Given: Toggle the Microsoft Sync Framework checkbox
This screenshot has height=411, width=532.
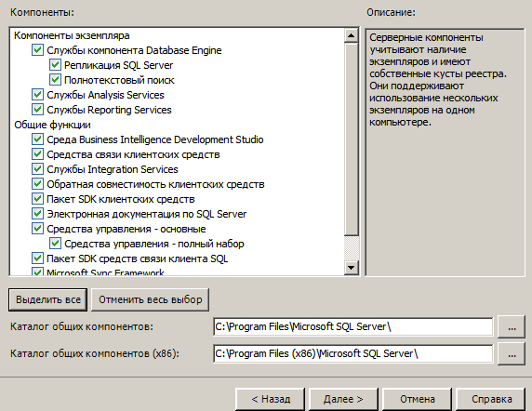Looking at the screenshot, I should (37, 272).
